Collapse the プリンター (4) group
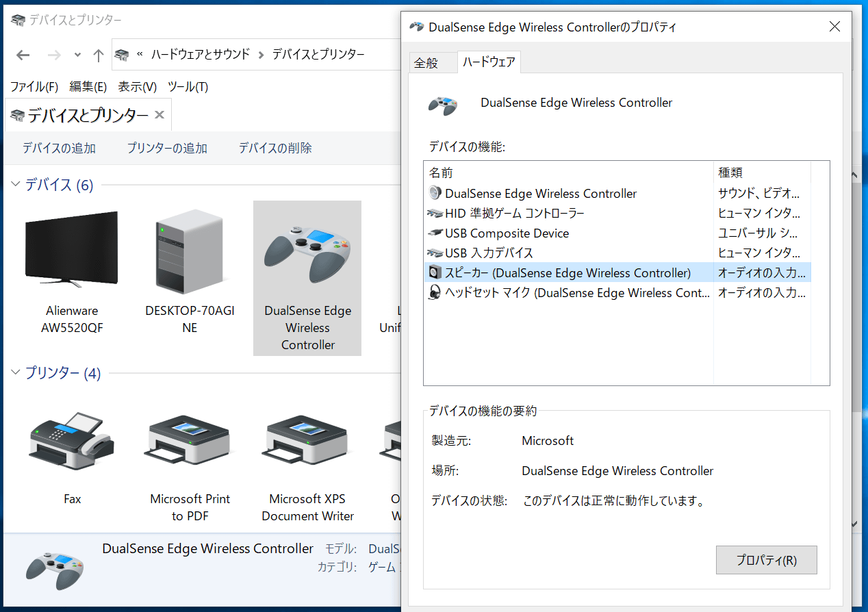Viewport: 868px width, 612px height. click(16, 373)
